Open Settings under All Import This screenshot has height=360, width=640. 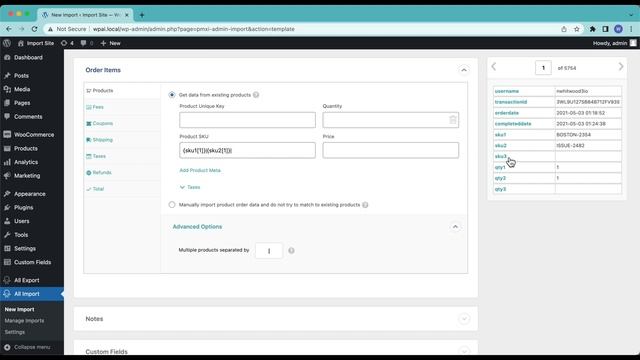[x=15, y=332]
